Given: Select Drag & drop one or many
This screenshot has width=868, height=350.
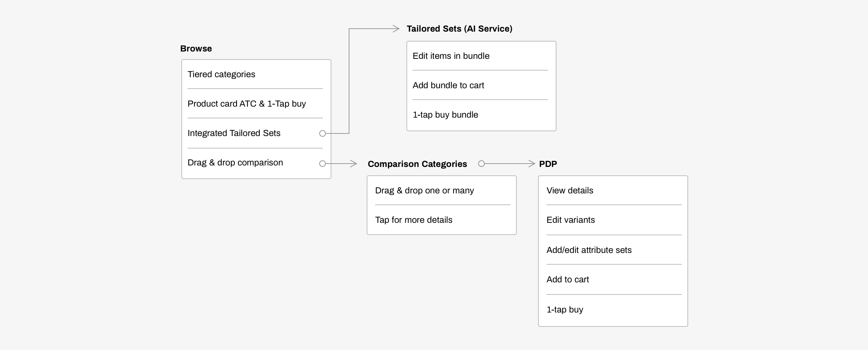Looking at the screenshot, I should (424, 190).
